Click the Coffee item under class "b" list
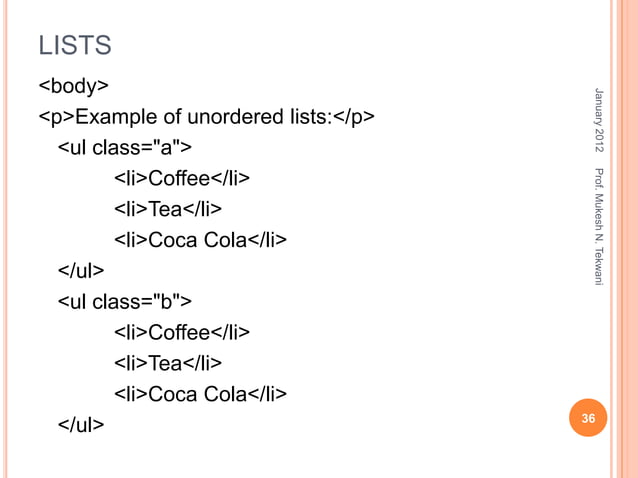 181,332
